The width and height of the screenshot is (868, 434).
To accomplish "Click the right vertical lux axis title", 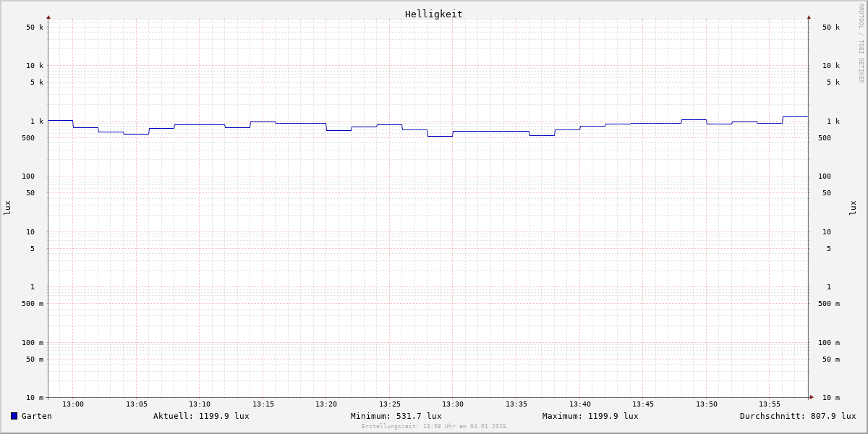I will tap(854, 208).
